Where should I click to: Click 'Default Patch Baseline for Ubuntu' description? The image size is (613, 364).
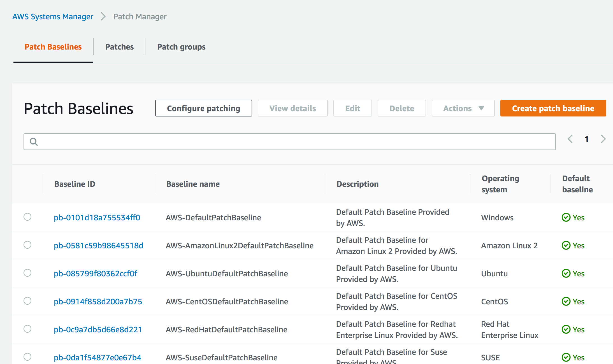[x=397, y=274]
